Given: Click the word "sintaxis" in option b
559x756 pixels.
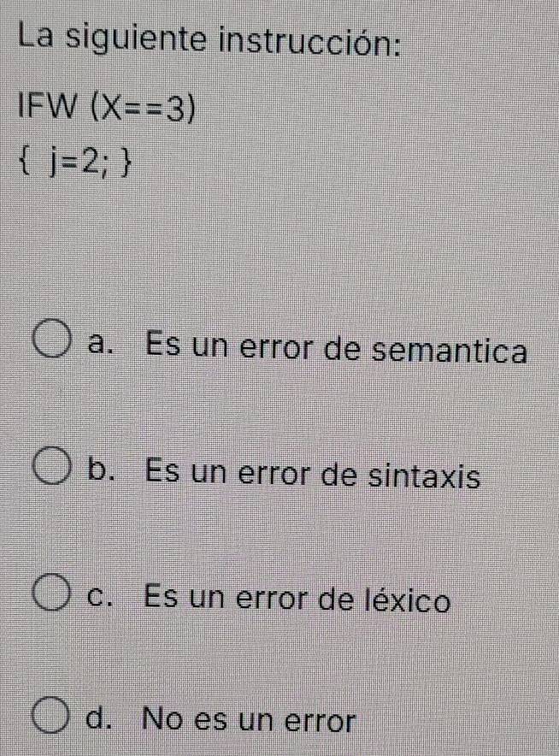Looking at the screenshot, I should point(425,475).
